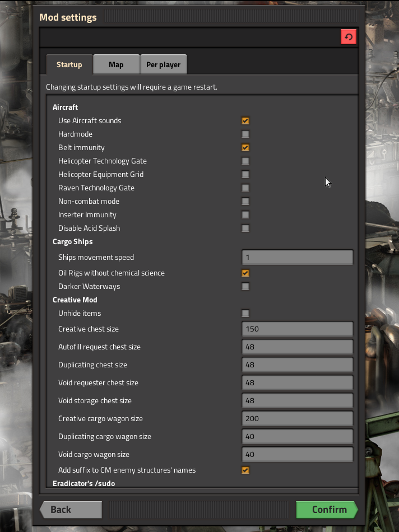Click Duplicating chest size field

tap(297, 365)
